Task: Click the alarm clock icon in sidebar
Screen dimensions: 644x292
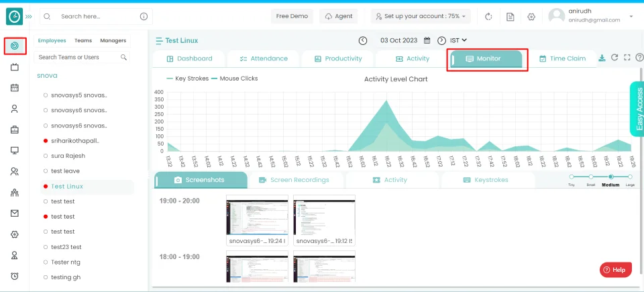Action: tap(15, 276)
